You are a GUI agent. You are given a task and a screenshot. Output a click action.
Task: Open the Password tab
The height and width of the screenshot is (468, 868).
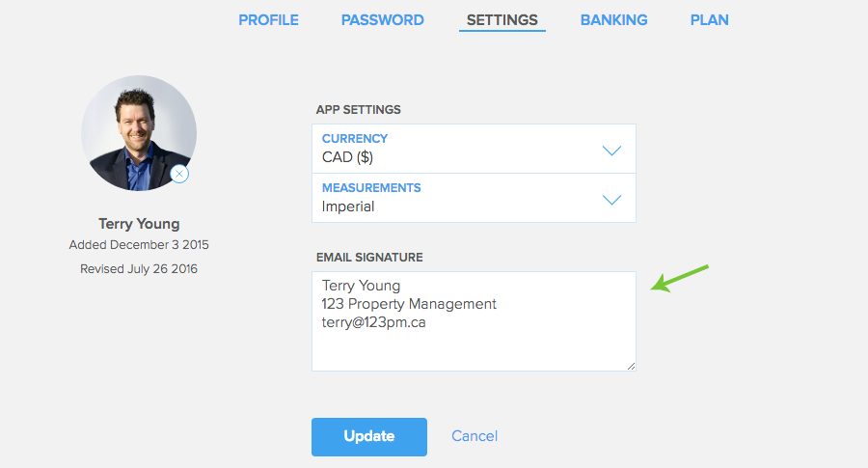point(383,20)
